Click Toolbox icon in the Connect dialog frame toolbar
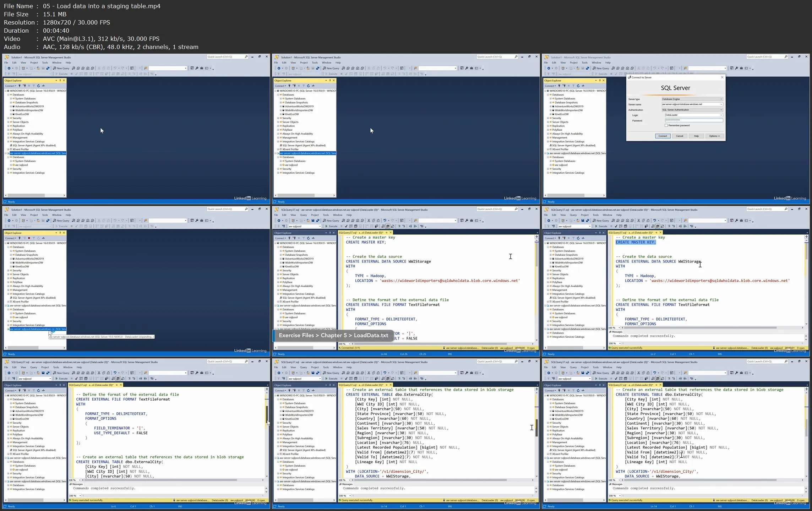 click(741, 68)
